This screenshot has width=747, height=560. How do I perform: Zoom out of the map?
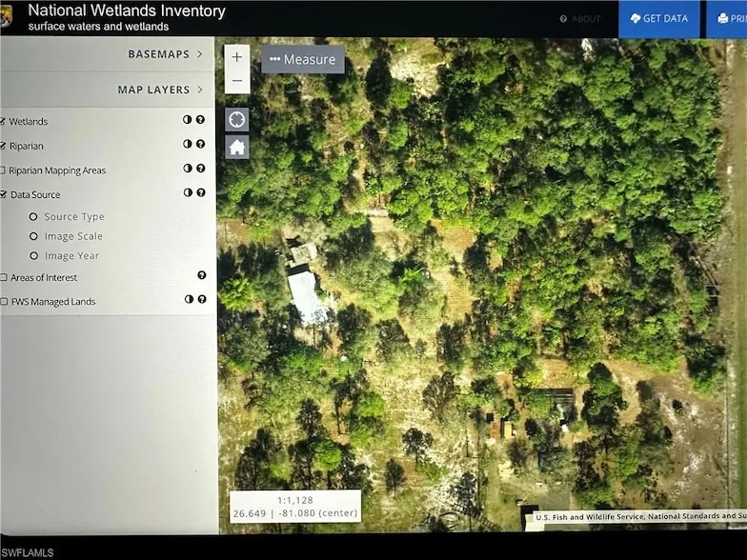[x=237, y=81]
